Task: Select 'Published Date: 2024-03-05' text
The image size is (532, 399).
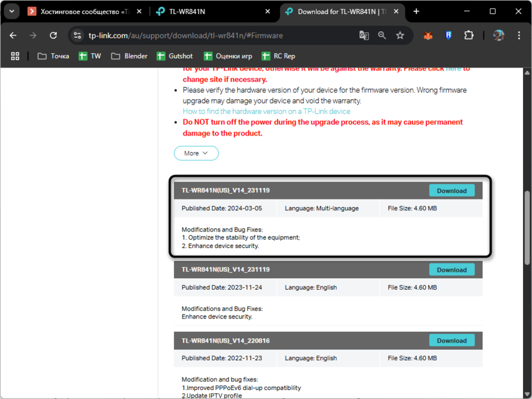Action: click(x=221, y=208)
